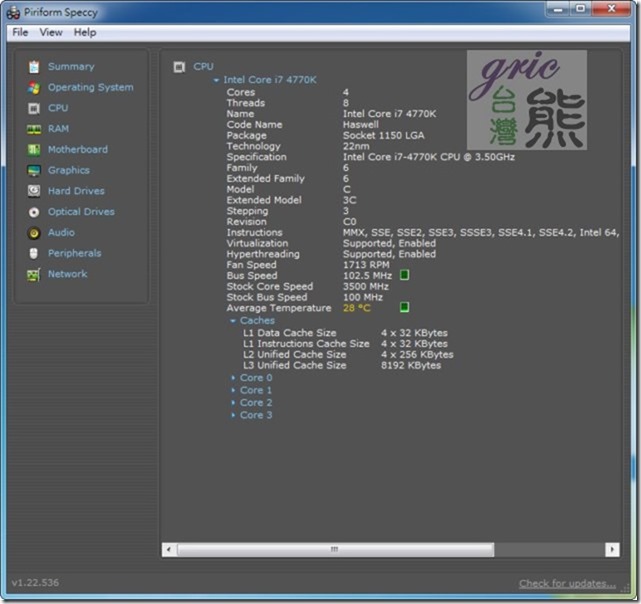The width and height of the screenshot is (641, 604).
Task: Click the Operating System Windows flag icon
Action: [34, 88]
